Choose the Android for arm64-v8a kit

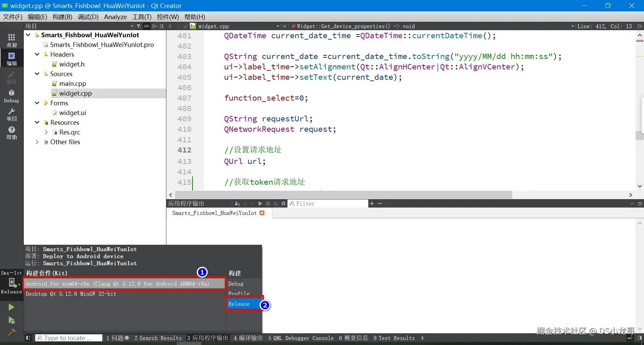tap(124, 284)
